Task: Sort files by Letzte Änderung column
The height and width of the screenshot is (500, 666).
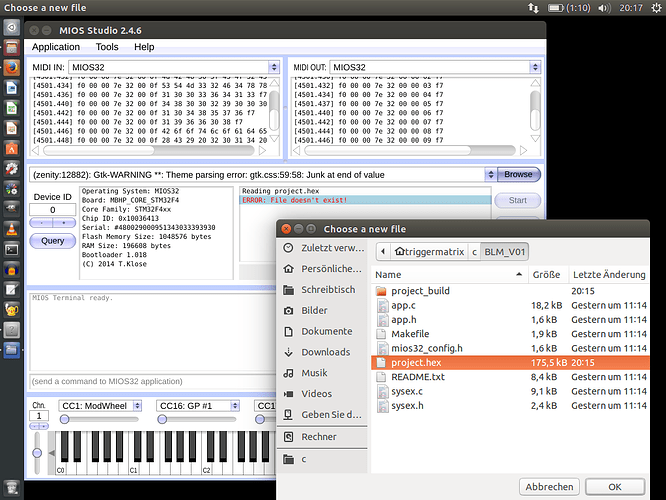Action: 609,275
